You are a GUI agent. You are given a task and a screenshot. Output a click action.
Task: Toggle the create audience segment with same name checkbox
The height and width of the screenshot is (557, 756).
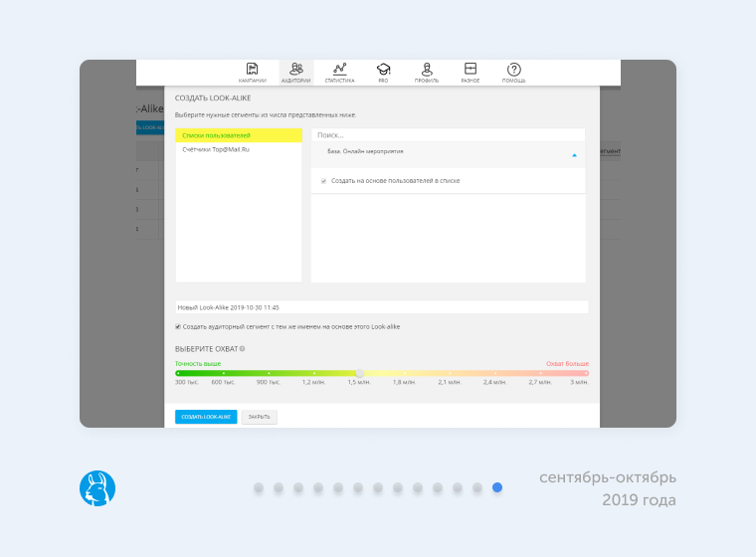coord(178,326)
